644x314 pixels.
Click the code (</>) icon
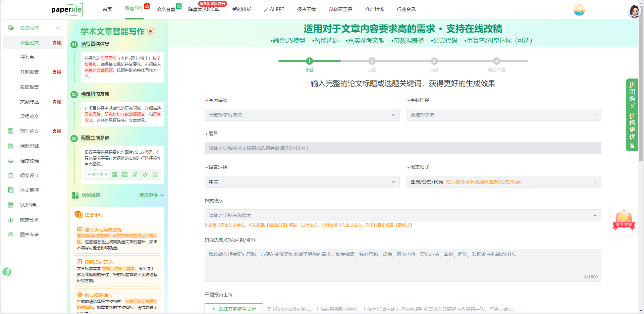(145, 175)
